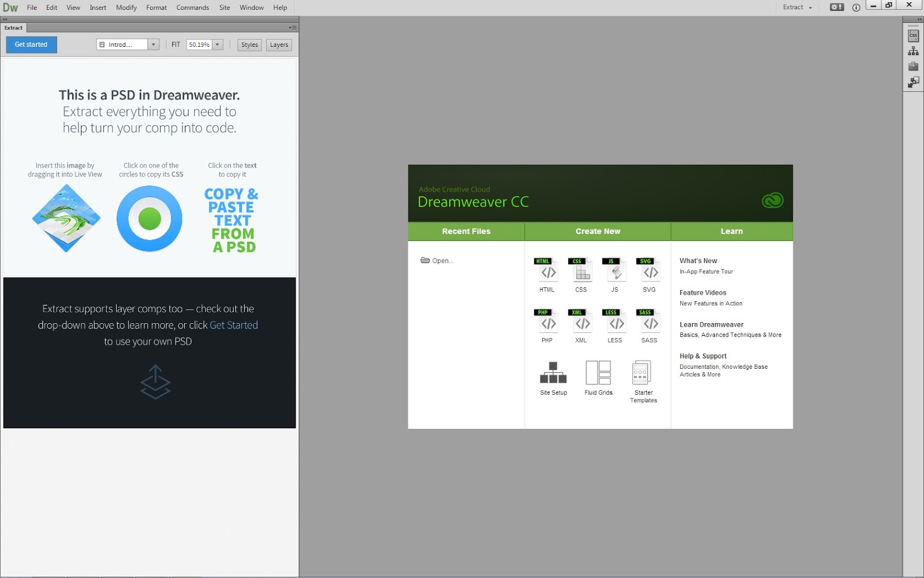Open the Insert panel icon
This screenshot has height=578, width=924.
click(913, 83)
